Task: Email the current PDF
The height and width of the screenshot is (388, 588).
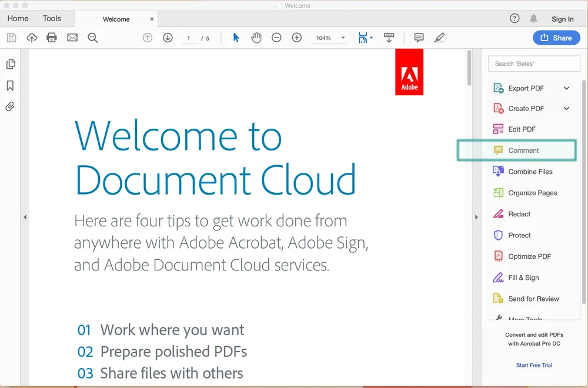Action: pyautogui.click(x=72, y=37)
